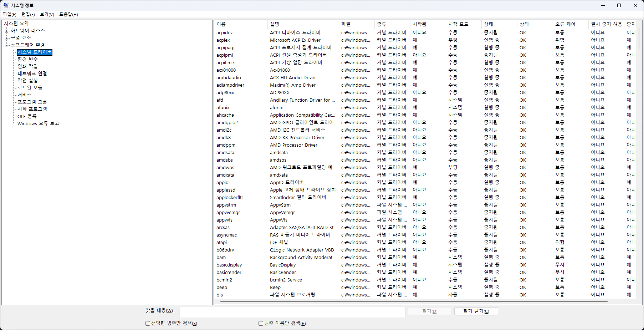Select the amdgpio2 driver row

tap(425, 122)
